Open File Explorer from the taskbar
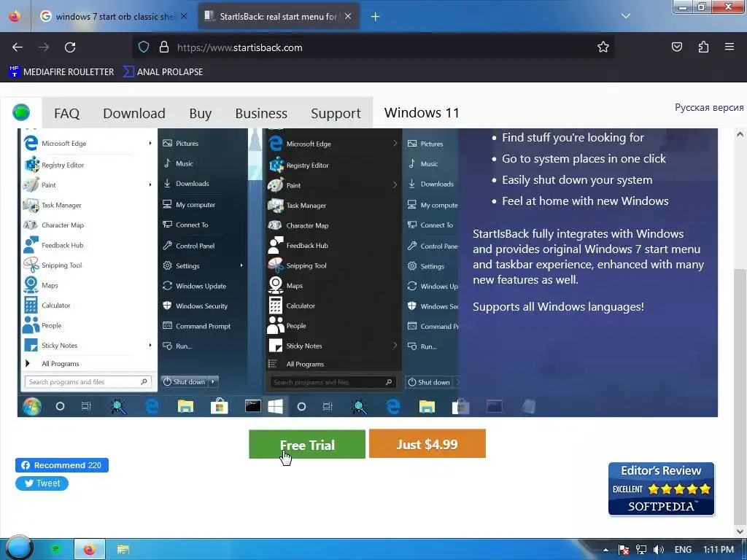Viewport: 747px width, 560px height. tap(123, 550)
